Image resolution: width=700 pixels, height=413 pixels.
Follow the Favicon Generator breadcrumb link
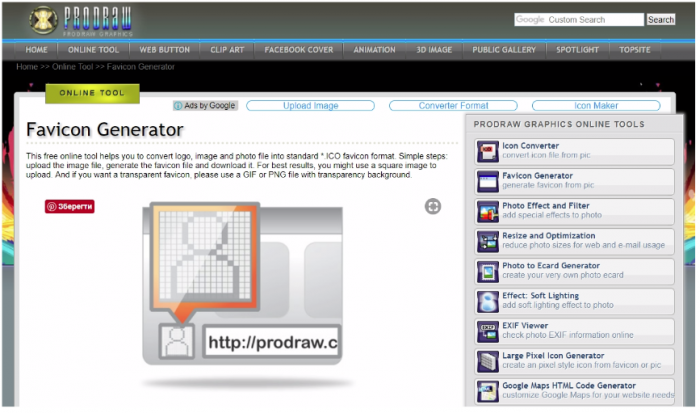[x=141, y=67]
